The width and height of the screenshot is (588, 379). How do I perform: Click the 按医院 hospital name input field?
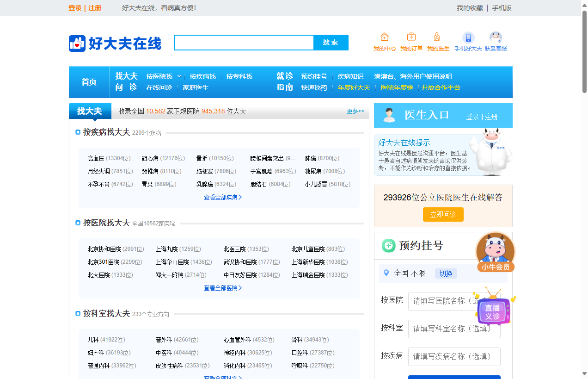point(454,301)
